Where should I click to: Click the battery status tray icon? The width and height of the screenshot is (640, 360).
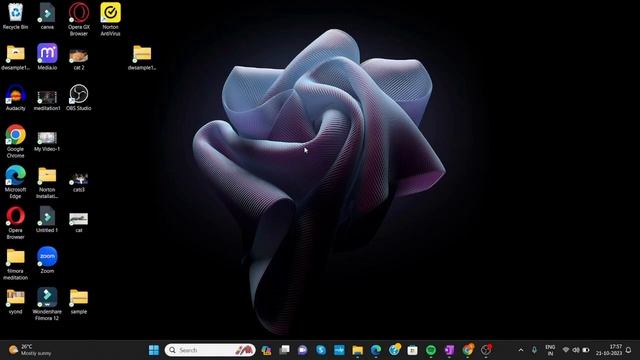click(x=586, y=350)
